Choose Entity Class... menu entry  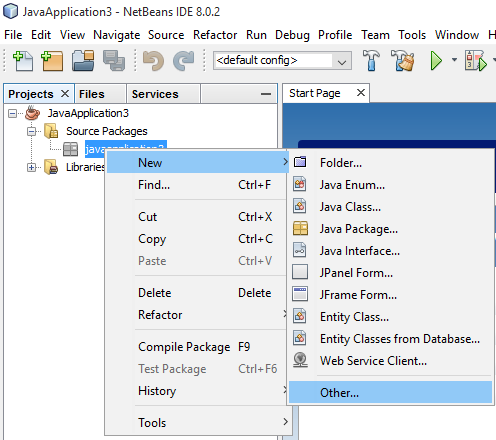390,317
